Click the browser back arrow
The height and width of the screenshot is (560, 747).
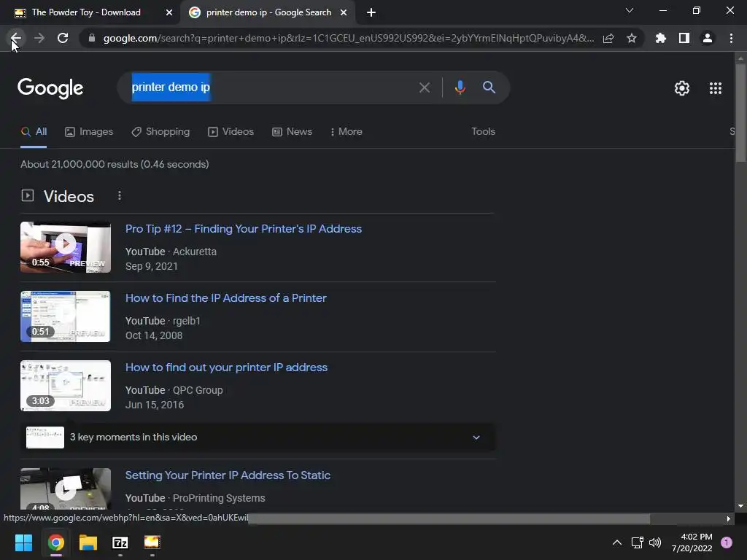tap(16, 38)
